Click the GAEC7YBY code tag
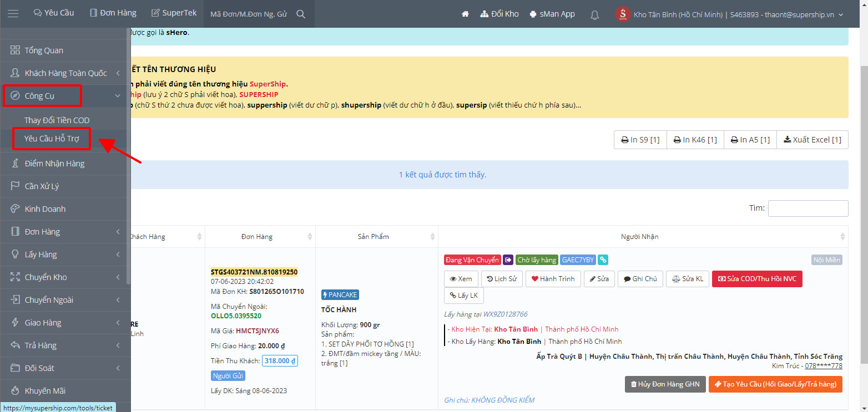This screenshot has width=868, height=412. (x=578, y=260)
